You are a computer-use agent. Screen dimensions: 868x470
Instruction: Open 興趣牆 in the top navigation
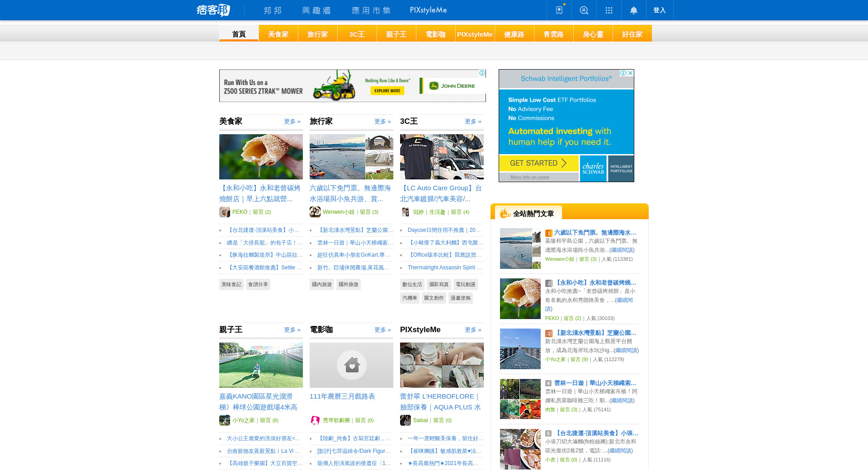point(316,10)
